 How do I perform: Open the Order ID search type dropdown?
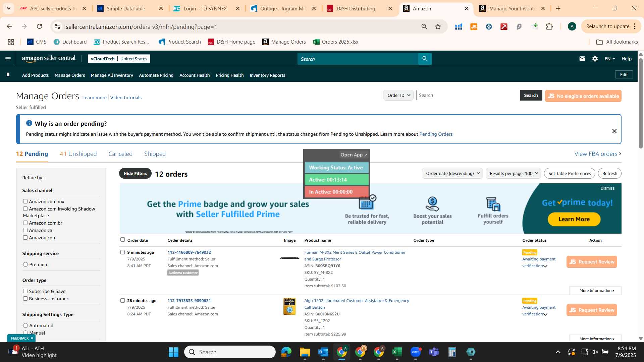(398, 95)
